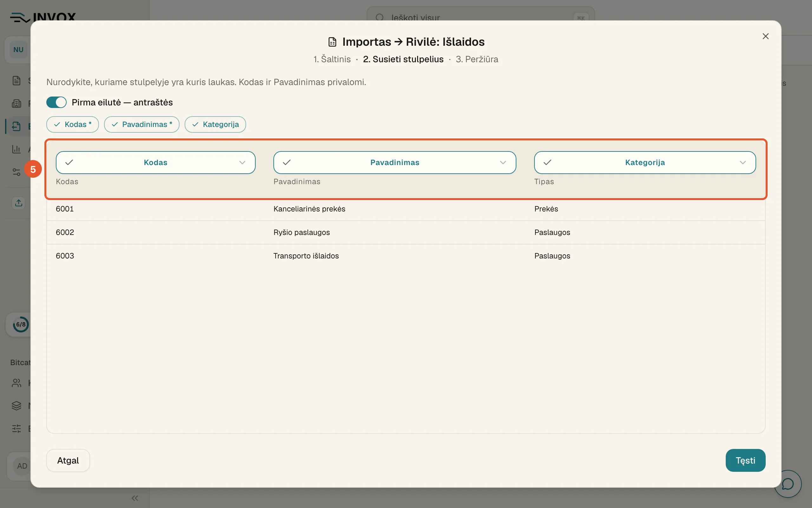Click the Tęsti button
This screenshot has height=508, width=812.
pos(745,460)
